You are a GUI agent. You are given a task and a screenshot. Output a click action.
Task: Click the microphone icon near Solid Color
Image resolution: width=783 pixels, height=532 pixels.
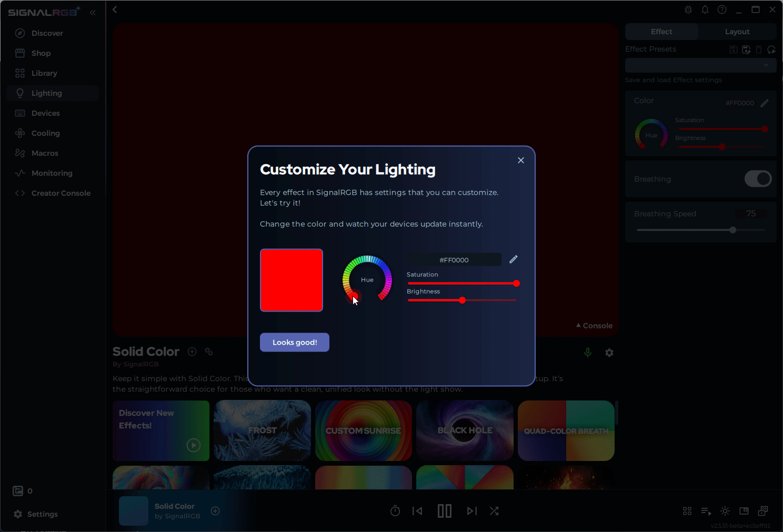click(587, 352)
